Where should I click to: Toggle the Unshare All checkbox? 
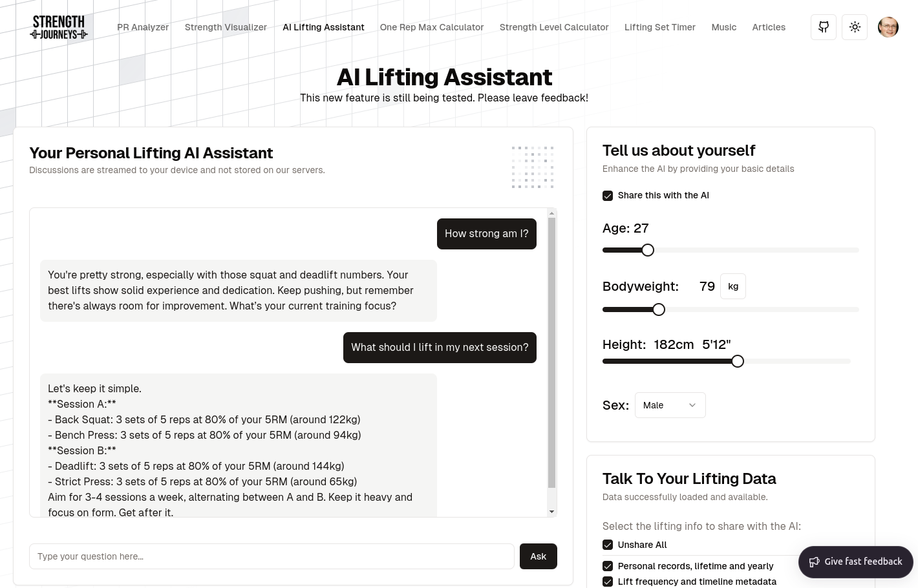coord(608,545)
